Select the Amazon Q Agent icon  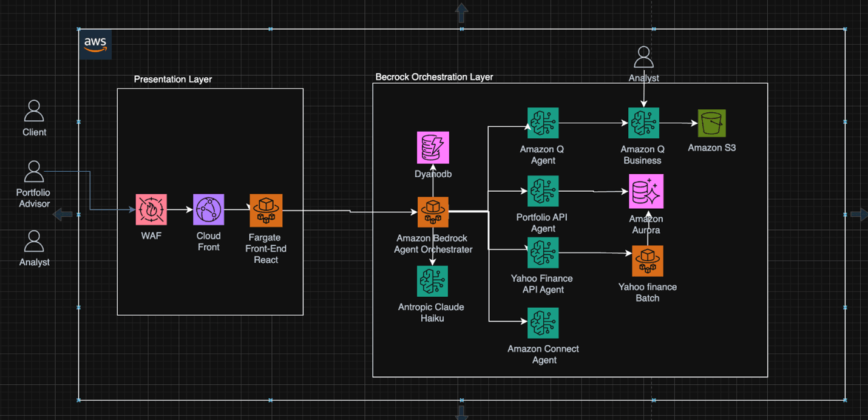[543, 123]
